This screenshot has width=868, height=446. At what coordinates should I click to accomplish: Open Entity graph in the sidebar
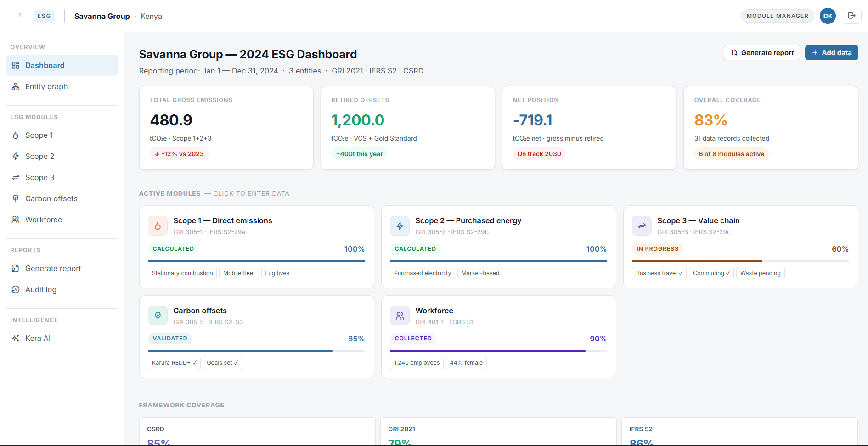pyautogui.click(x=62, y=86)
